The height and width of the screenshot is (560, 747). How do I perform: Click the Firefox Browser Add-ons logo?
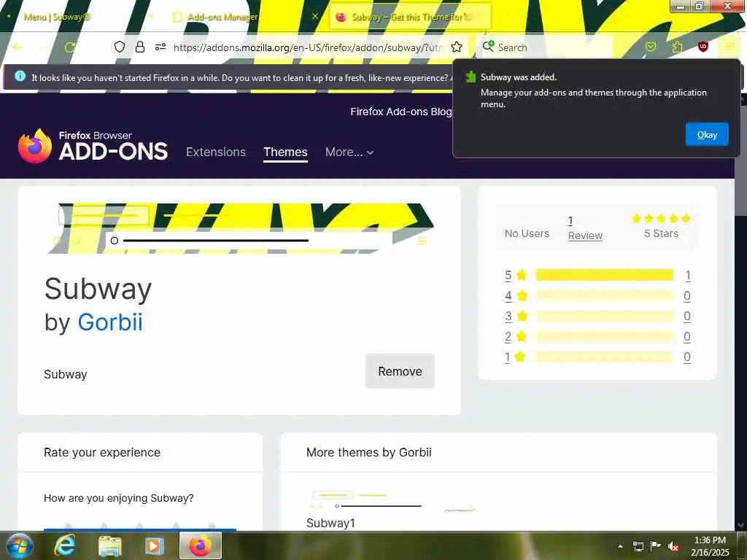(93, 146)
